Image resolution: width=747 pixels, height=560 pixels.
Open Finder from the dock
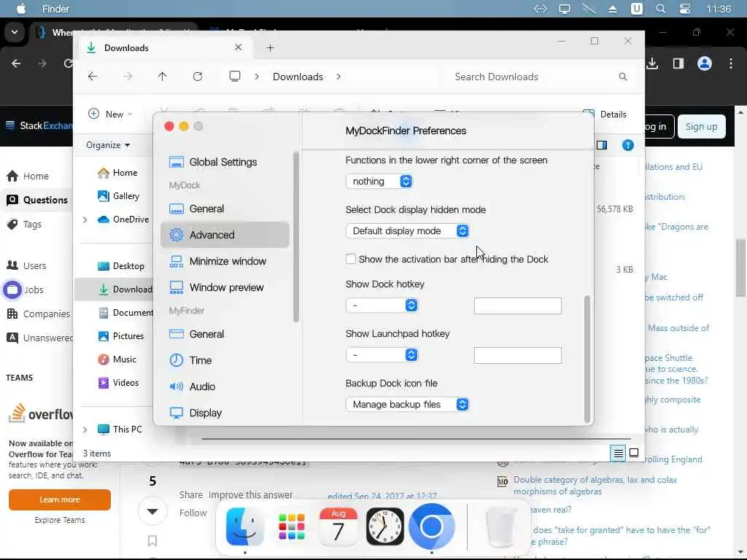coord(244,526)
